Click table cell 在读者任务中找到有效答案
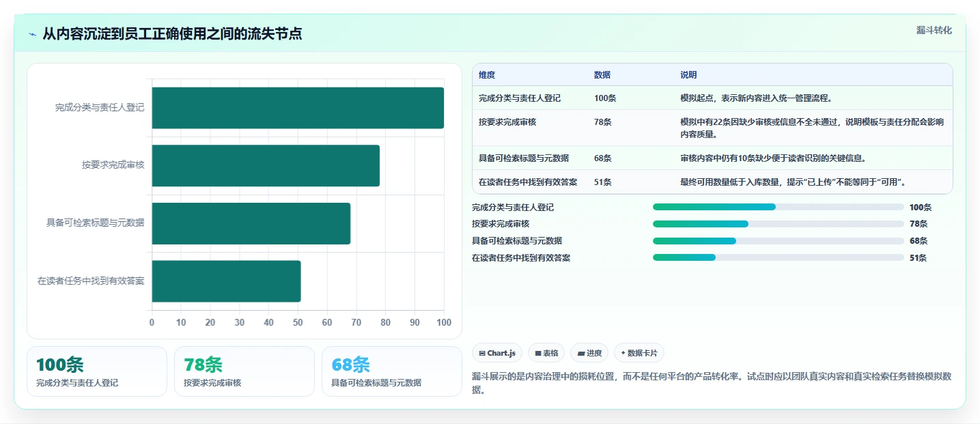The width and height of the screenshot is (980, 424). [528, 182]
